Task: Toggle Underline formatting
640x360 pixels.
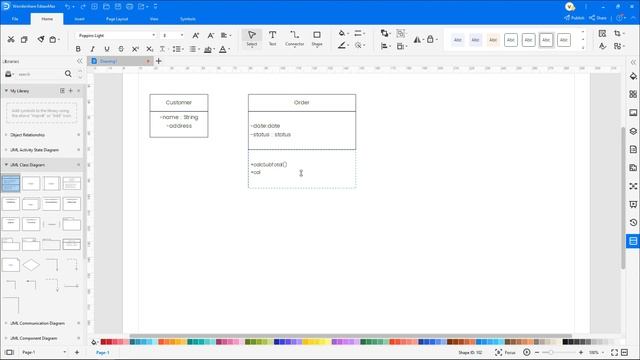Action: click(x=107, y=49)
